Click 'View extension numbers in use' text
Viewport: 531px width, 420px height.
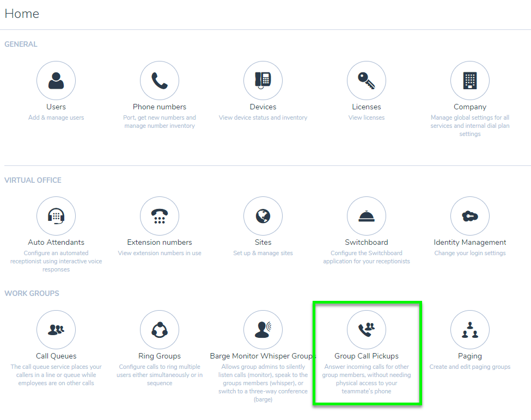point(160,254)
